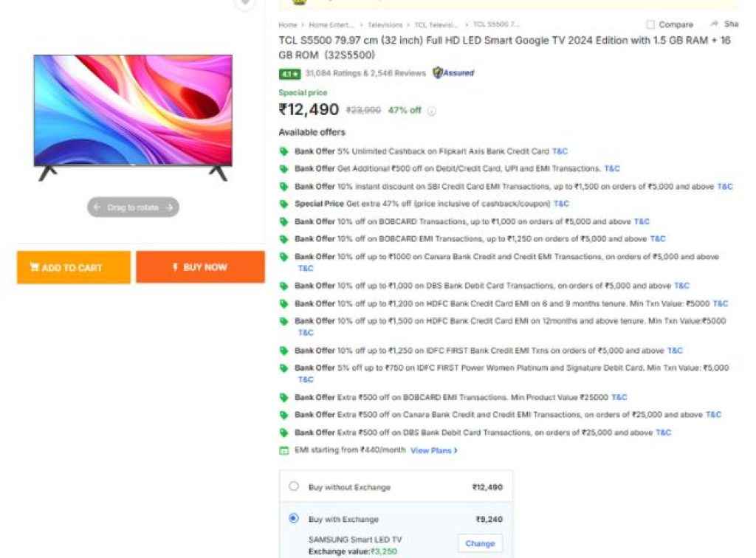Click the green 4.1 star rating badge

coord(289,74)
